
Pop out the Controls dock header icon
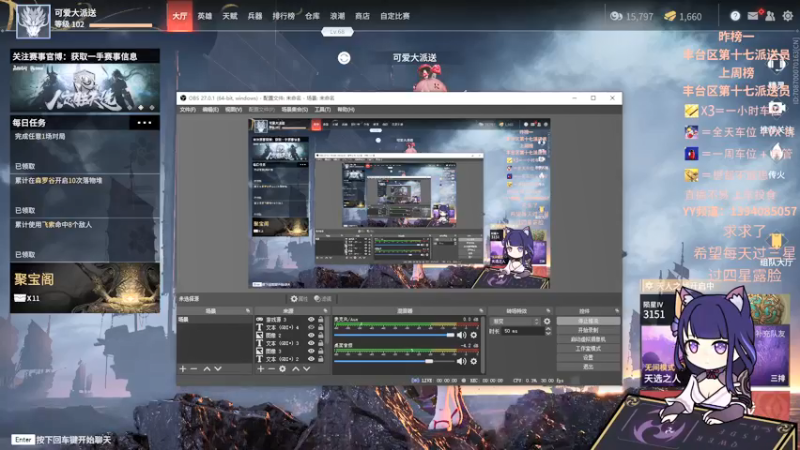[x=617, y=311]
